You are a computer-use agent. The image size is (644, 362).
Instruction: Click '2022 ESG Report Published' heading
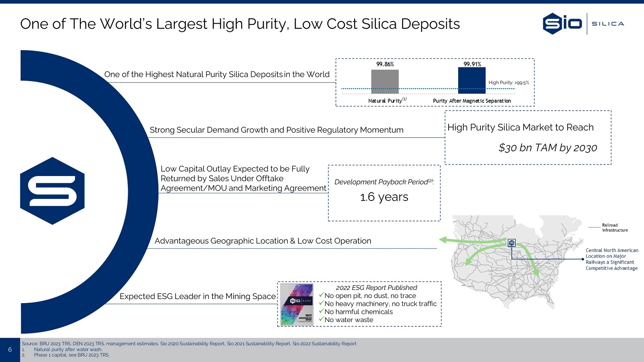coord(377,288)
